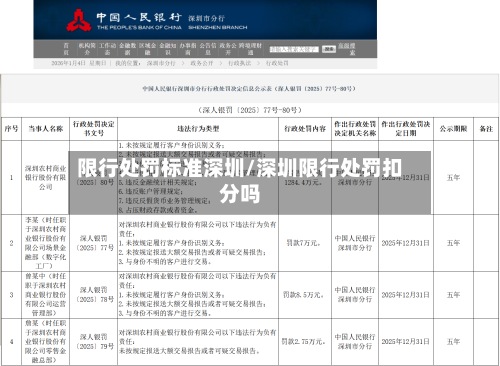This screenshot has height=366, width=500.
Task: Click the page heading about 行政处罚决定信息公示表
Action: point(249,89)
